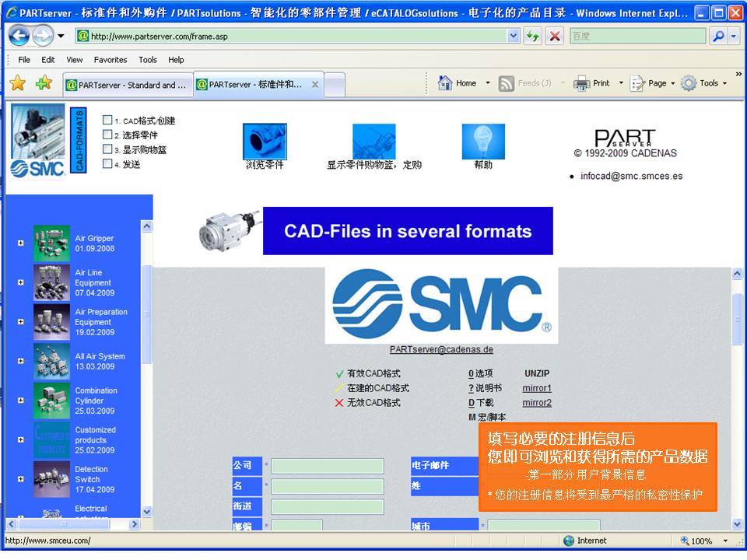Click the 浏览零件 browse parts icon
The image size is (747, 560).
(x=265, y=142)
